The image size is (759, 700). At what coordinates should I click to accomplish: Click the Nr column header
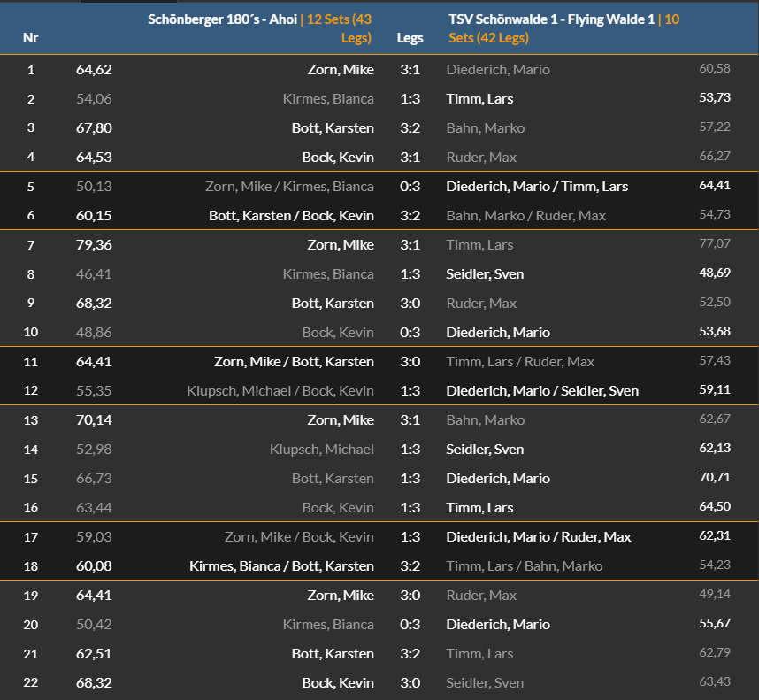coord(30,38)
